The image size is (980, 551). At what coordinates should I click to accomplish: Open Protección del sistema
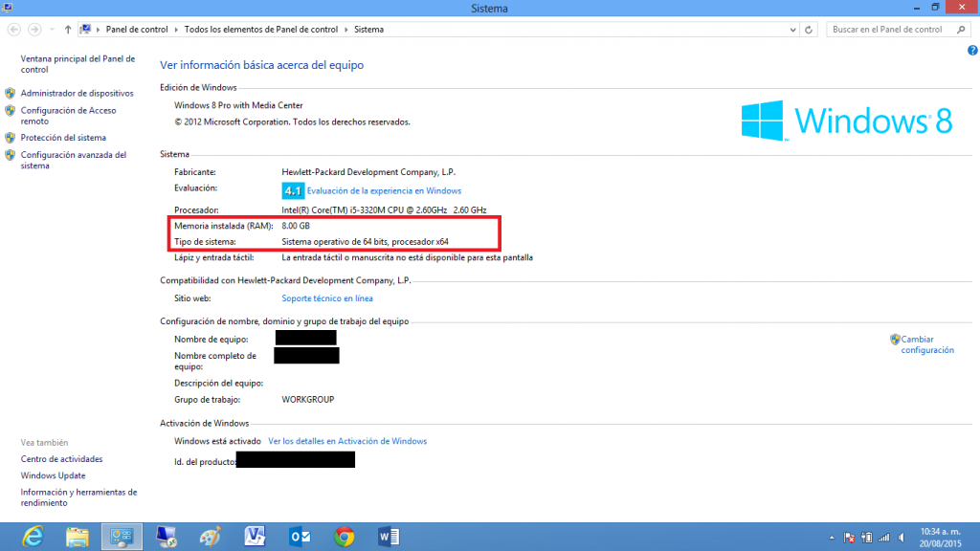(63, 138)
